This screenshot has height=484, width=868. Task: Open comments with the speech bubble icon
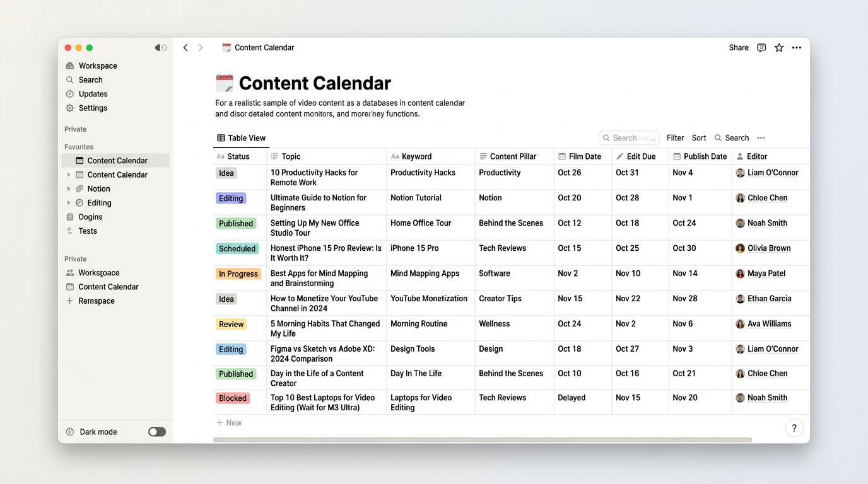(x=761, y=47)
